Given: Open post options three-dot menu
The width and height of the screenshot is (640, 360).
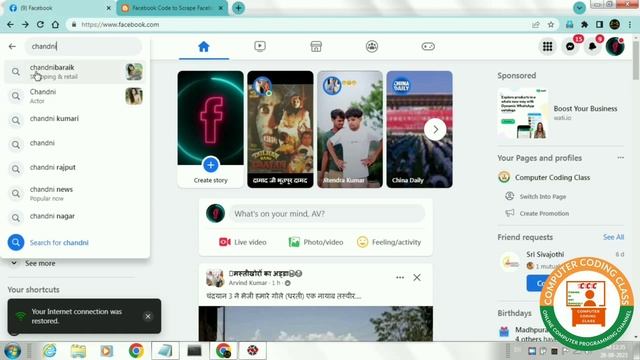Looking at the screenshot, I should click(x=400, y=278).
